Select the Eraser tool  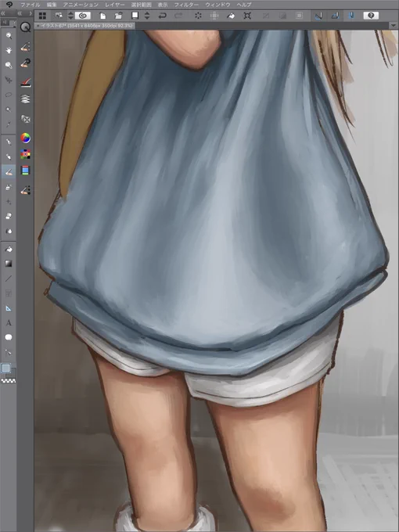point(9,216)
